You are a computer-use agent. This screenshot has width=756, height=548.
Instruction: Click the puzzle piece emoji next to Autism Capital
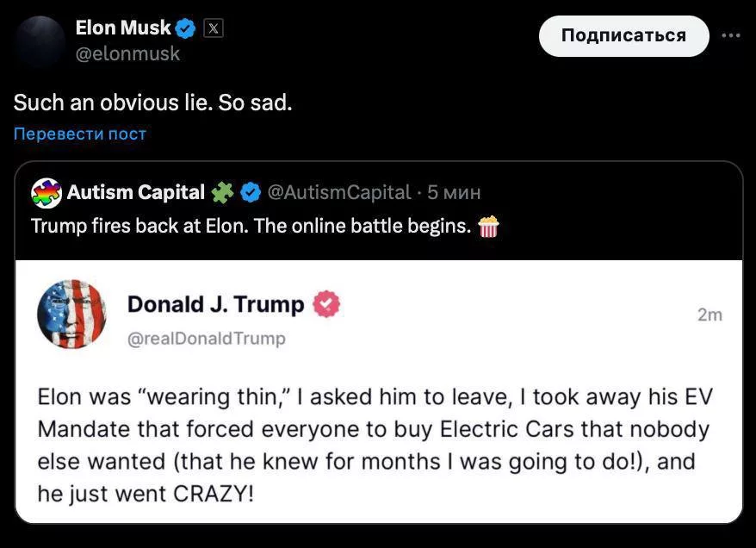(x=225, y=191)
